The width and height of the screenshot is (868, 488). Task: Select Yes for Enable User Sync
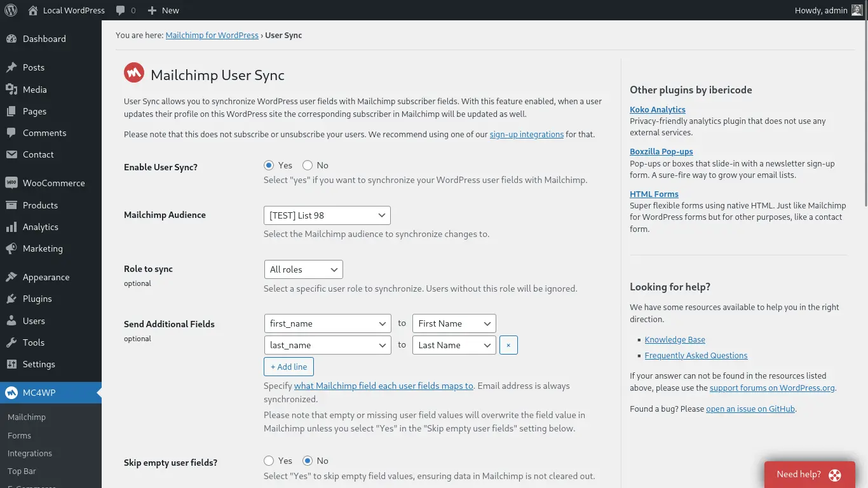[269, 165]
